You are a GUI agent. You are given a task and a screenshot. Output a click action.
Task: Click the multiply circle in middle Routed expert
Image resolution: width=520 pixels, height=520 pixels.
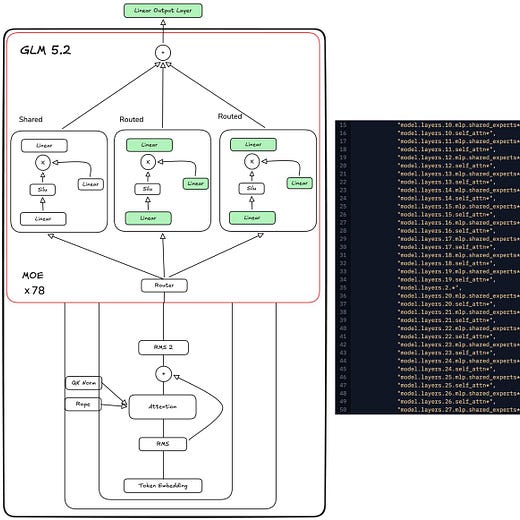point(148,162)
